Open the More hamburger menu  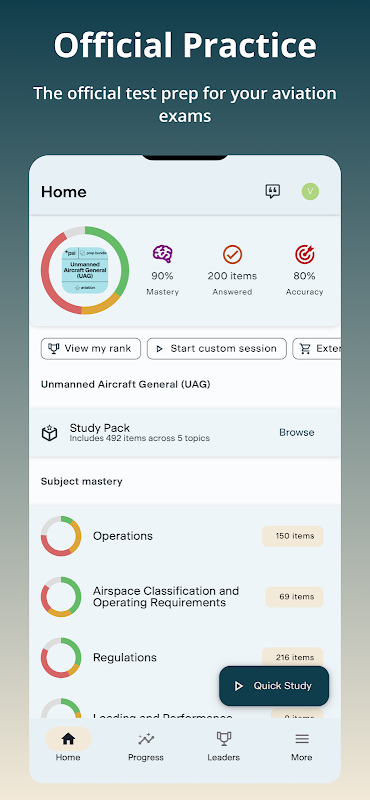tap(302, 746)
